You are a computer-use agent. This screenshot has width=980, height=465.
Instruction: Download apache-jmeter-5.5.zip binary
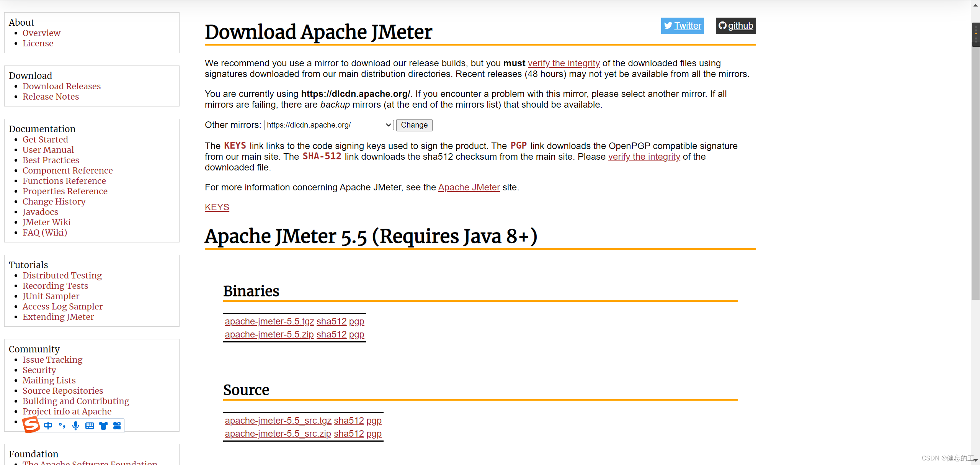tap(269, 334)
